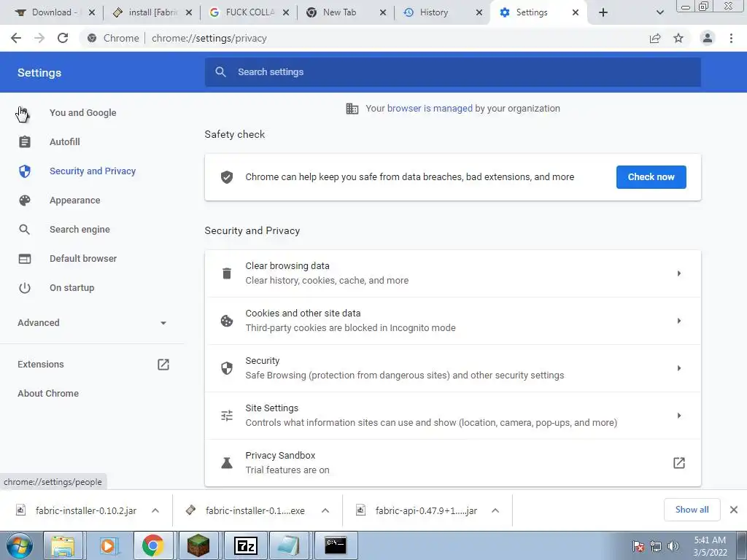Select Search engine in sidebar
747x560 pixels.
(80, 230)
